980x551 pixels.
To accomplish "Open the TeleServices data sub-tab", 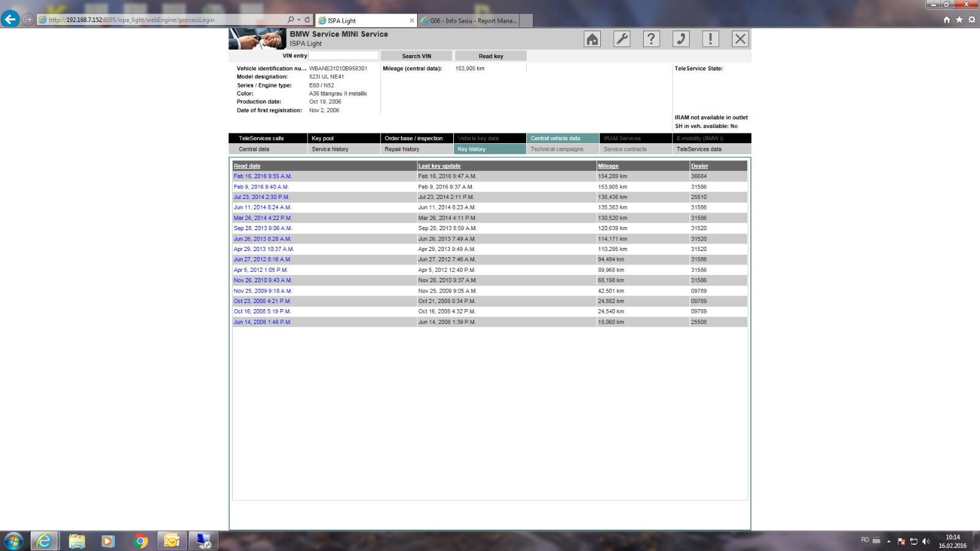I will pyautogui.click(x=712, y=149).
